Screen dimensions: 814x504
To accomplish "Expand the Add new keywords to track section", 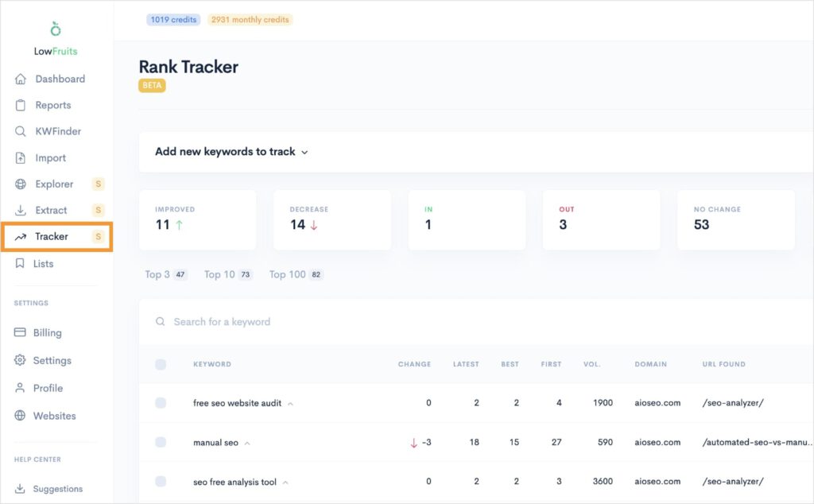I will 231,152.
